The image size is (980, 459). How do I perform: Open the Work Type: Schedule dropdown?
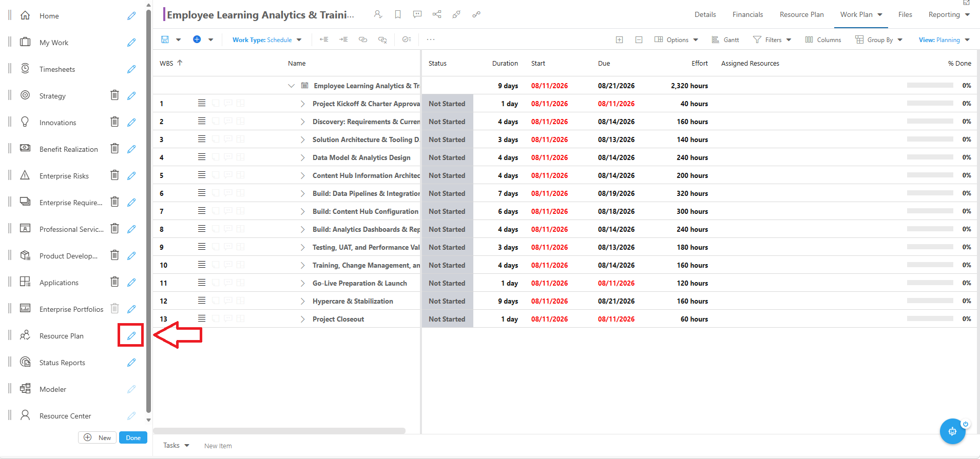coord(267,39)
